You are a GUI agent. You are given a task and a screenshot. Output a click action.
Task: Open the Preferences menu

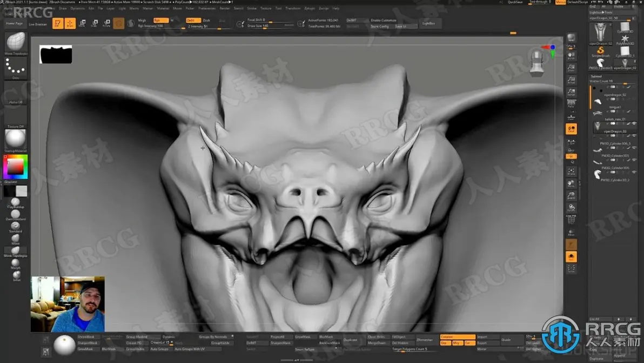tap(206, 8)
